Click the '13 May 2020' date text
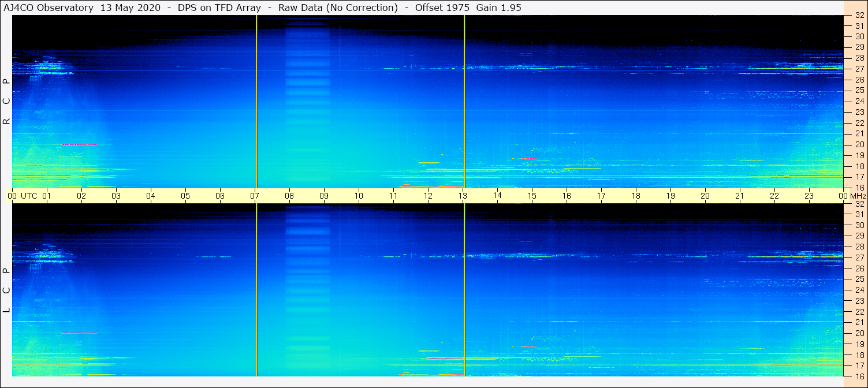The image size is (868, 388). (x=131, y=8)
